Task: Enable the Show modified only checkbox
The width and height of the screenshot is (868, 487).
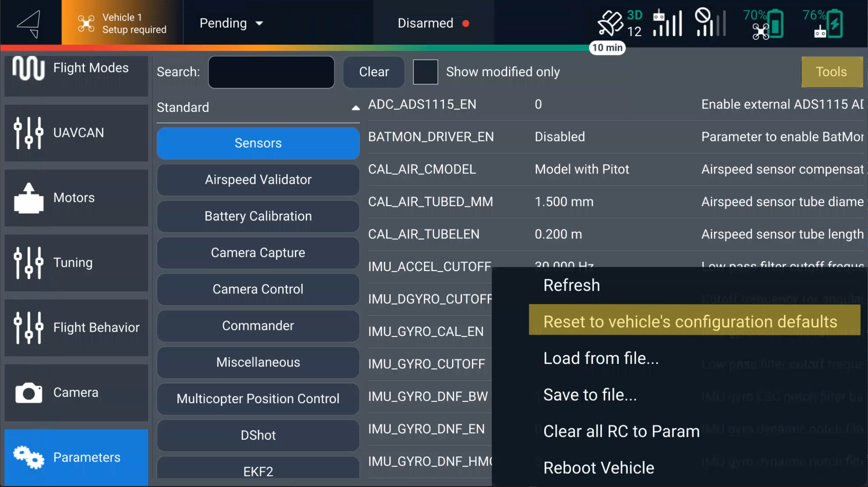Action: coord(425,72)
